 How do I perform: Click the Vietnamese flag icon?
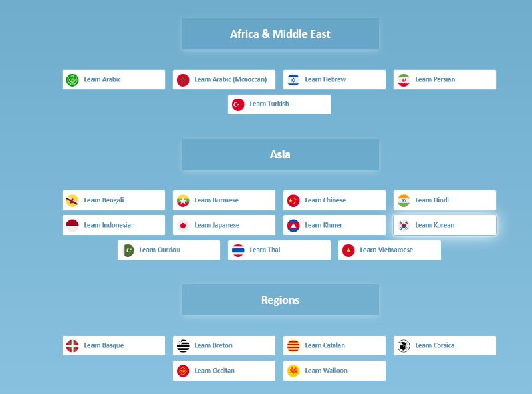[348, 250]
